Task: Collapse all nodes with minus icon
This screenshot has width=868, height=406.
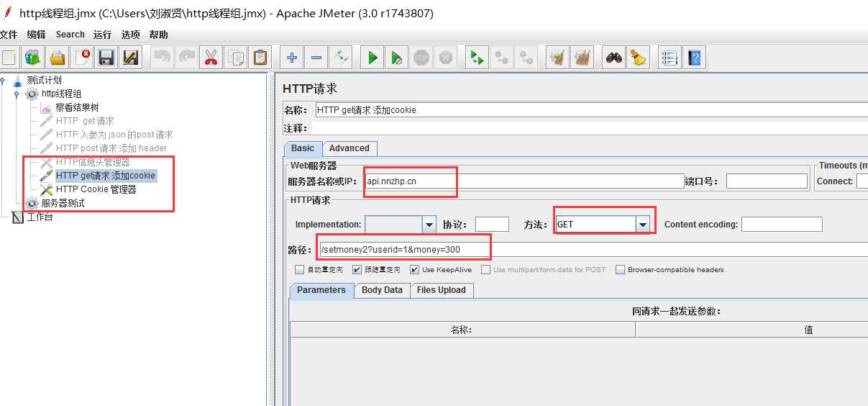Action: 316,58
